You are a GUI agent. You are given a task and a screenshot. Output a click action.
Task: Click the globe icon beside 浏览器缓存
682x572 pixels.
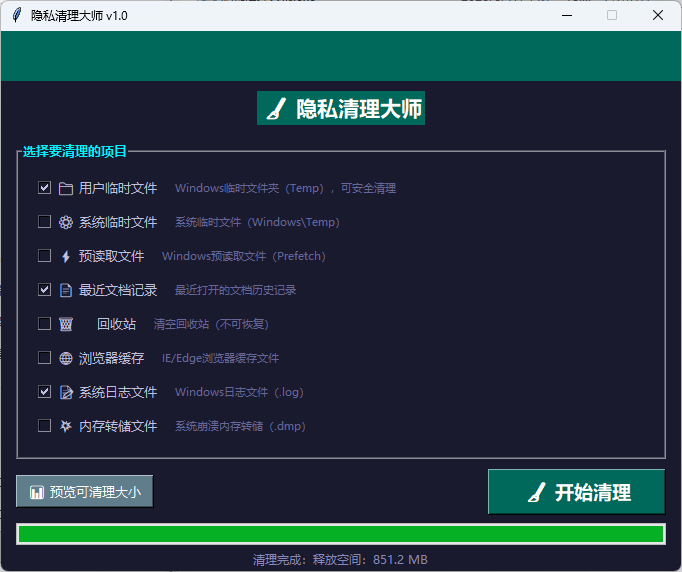pos(66,358)
